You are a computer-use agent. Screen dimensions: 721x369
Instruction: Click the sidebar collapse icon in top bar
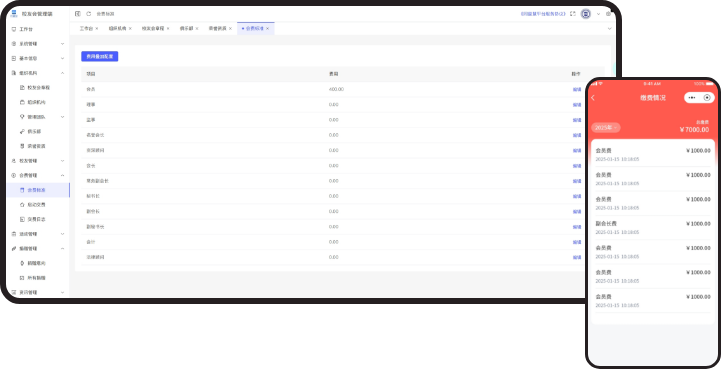click(78, 14)
